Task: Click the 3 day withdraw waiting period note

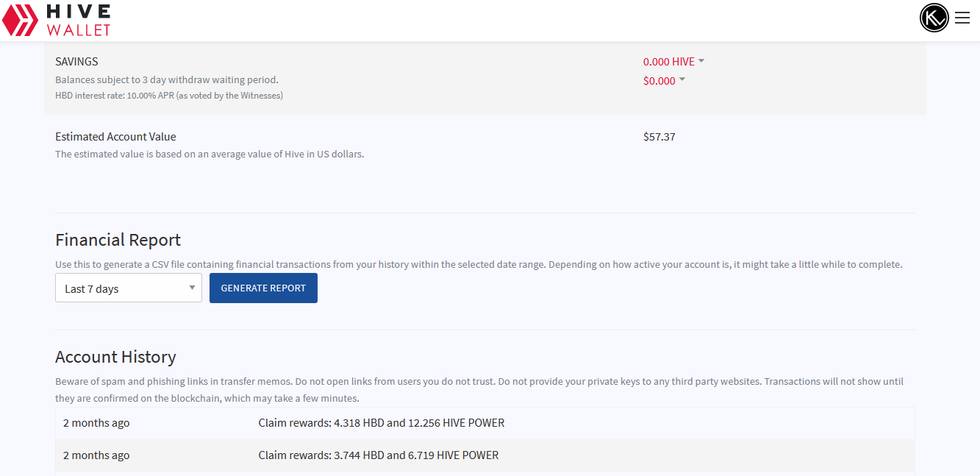Action: click(167, 79)
